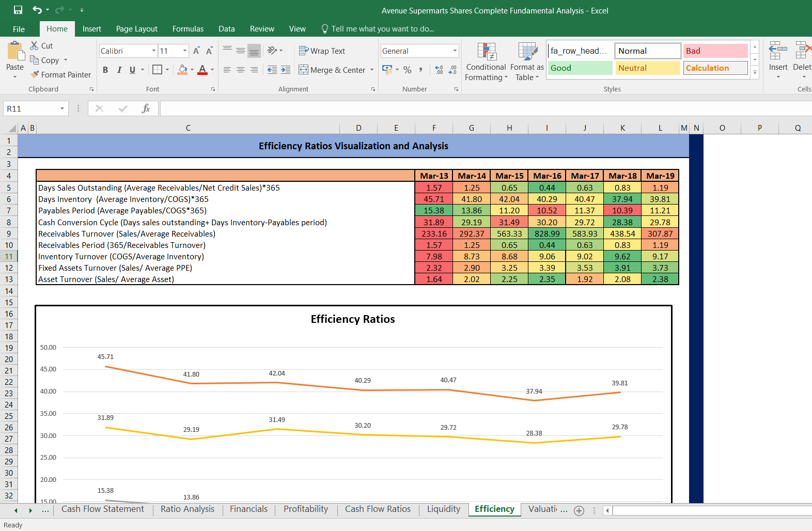The height and width of the screenshot is (531, 812).
Task: Select the Format Painter brush
Action: coord(35,74)
